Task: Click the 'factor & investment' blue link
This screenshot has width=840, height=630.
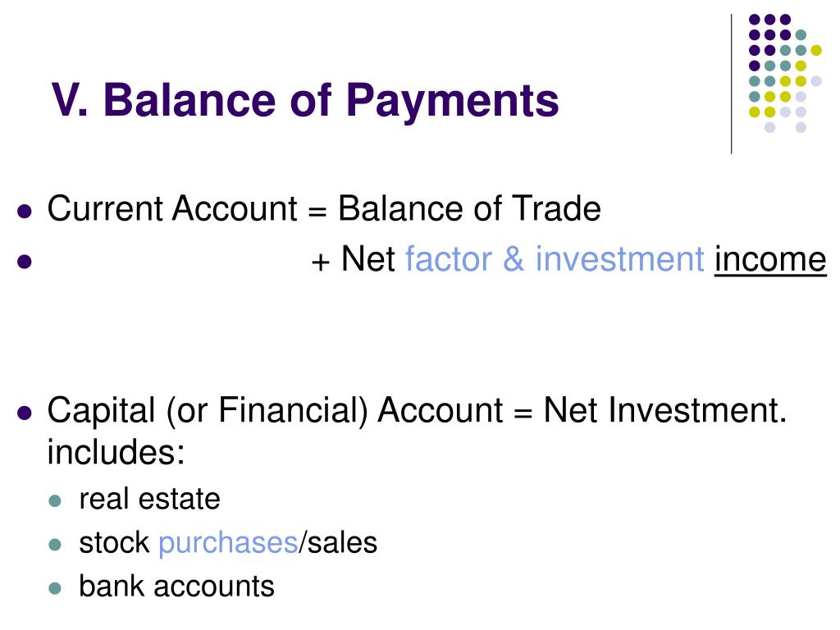Action: point(555,259)
